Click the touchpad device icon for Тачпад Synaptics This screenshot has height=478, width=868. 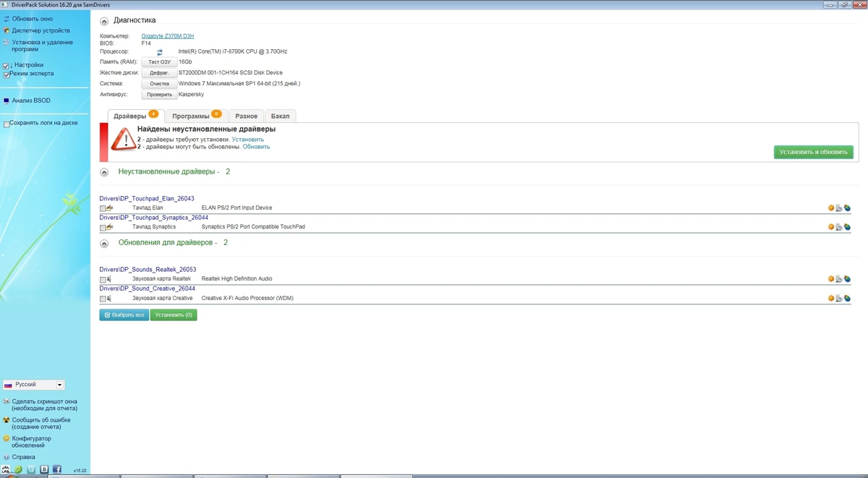tap(110, 227)
